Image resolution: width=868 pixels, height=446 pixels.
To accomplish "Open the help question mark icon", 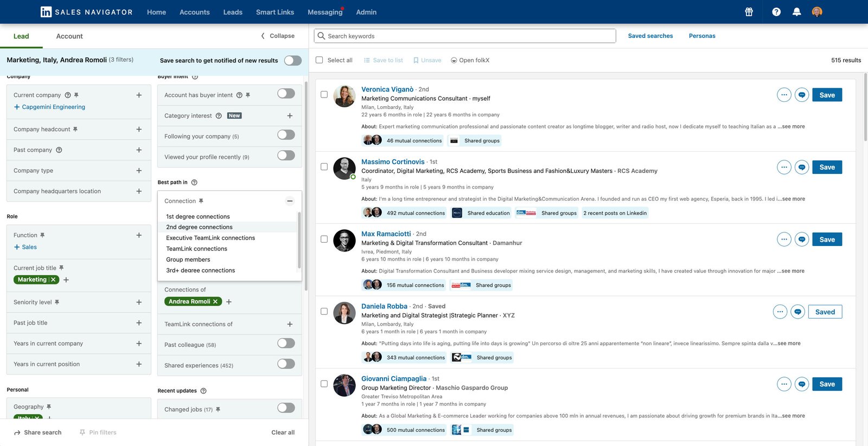I will 776,12.
